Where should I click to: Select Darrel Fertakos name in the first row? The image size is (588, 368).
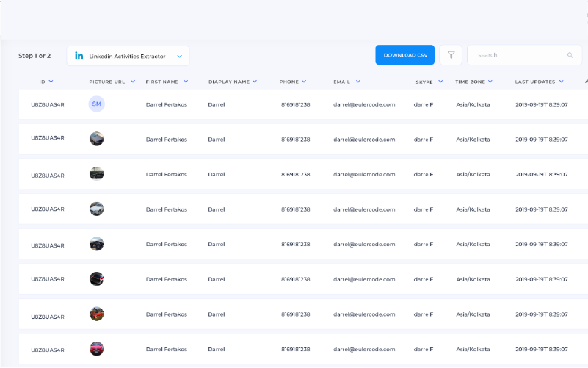[166, 104]
